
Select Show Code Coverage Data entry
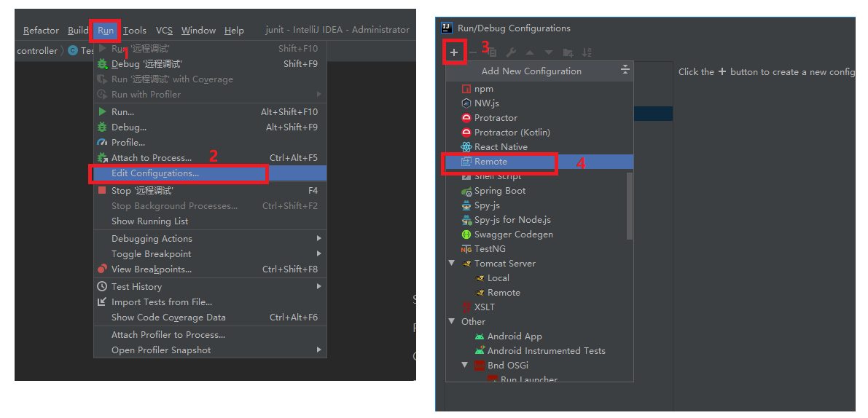click(211, 318)
